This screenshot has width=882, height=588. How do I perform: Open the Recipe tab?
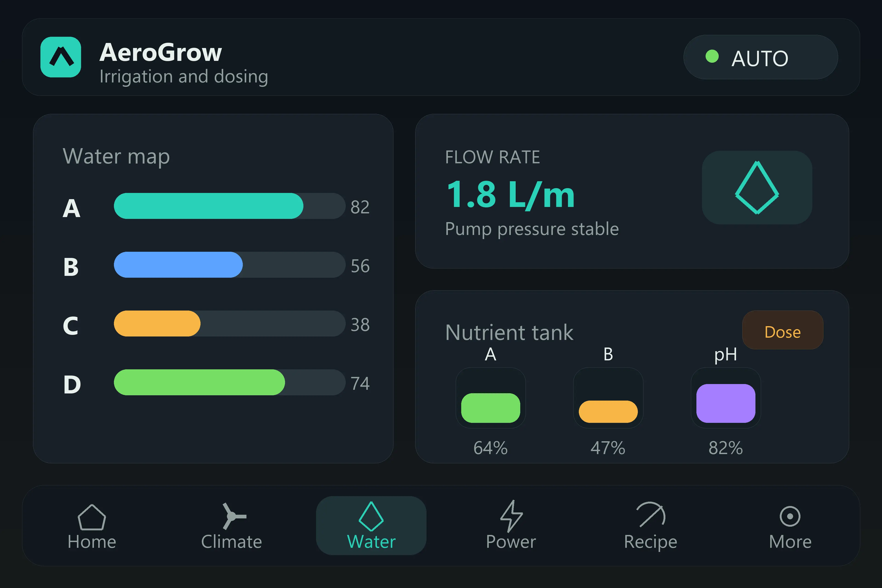(x=651, y=526)
